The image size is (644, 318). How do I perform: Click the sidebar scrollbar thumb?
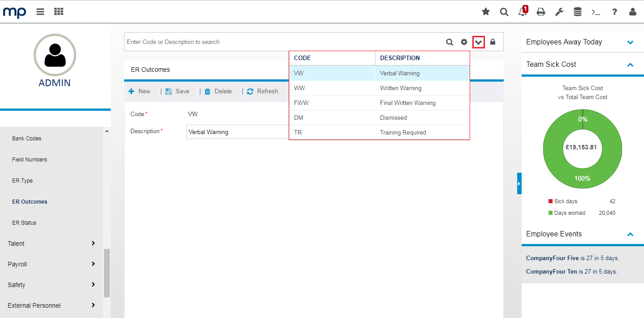(x=107, y=273)
